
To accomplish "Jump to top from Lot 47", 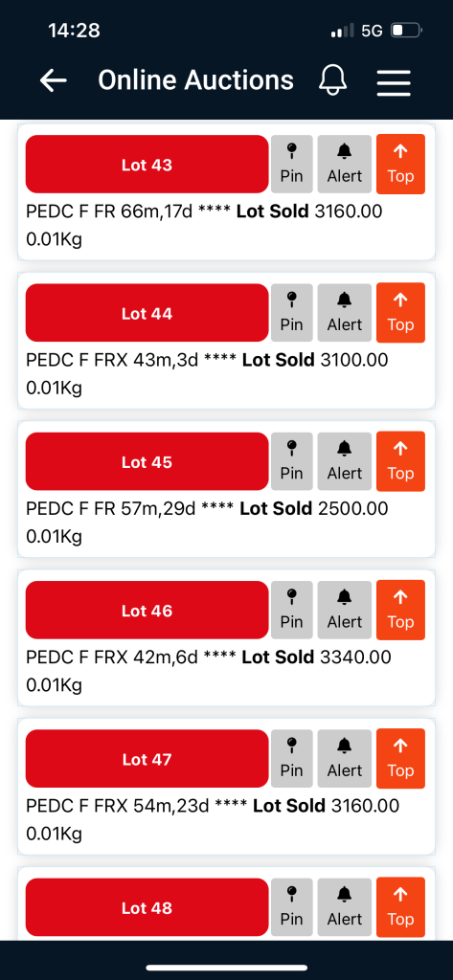I will 400,759.
